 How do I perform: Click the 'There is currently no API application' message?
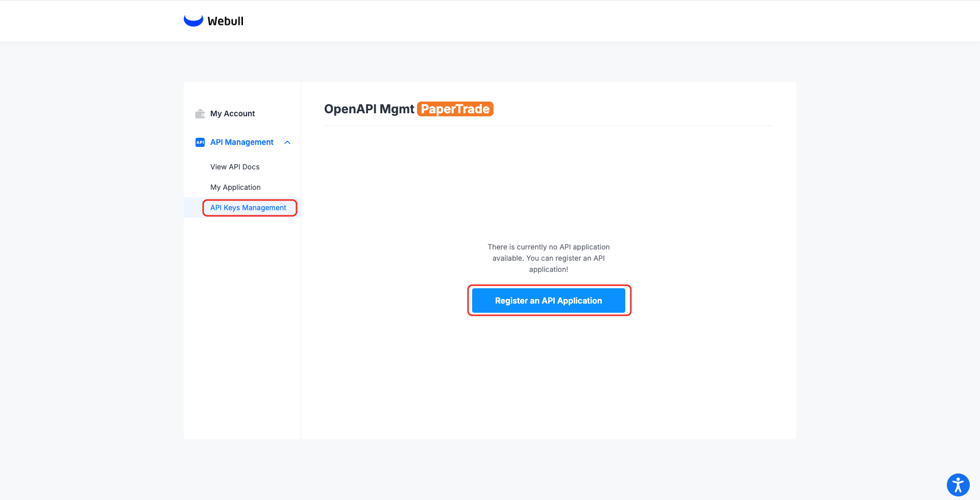point(549,258)
